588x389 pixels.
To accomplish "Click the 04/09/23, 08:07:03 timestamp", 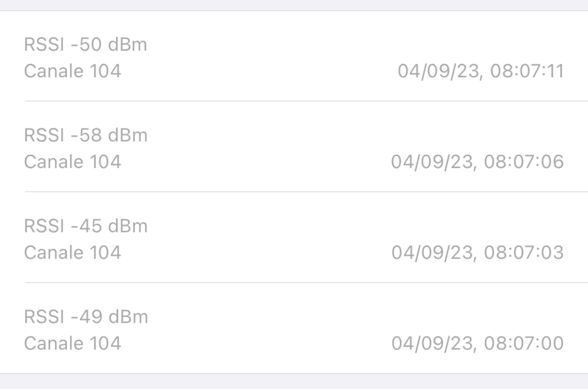I will (477, 252).
